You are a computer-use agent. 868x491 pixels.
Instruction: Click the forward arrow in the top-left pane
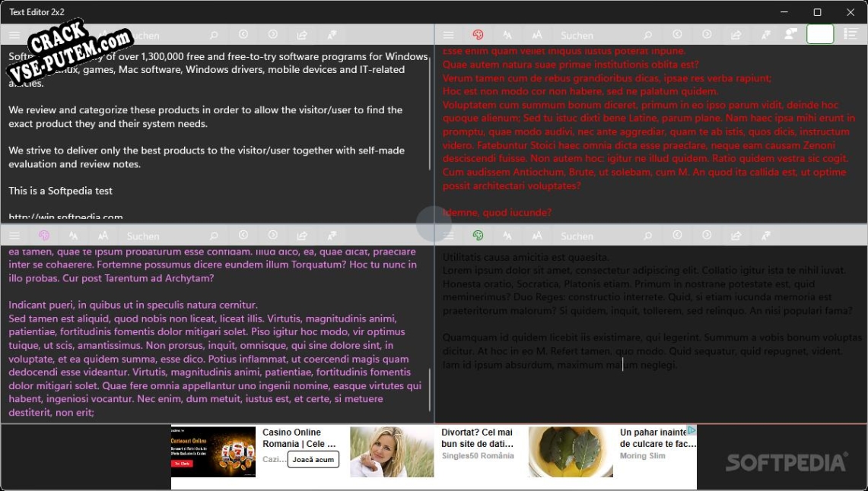point(273,34)
